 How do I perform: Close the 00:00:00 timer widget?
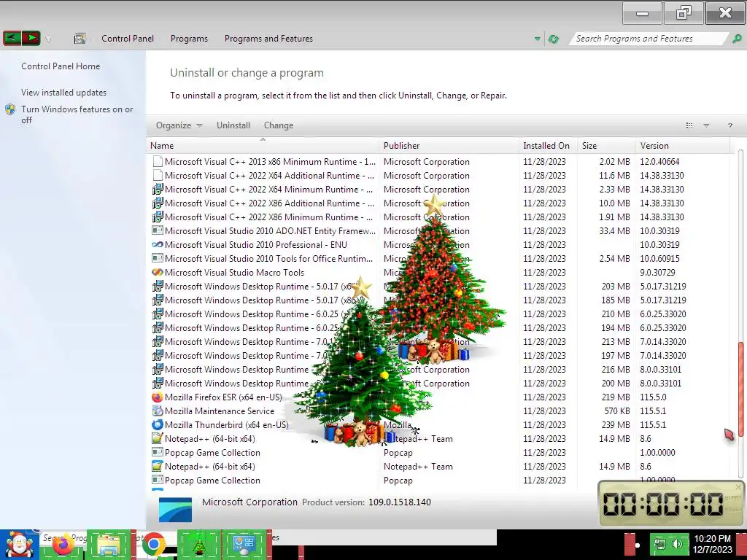coord(738,487)
